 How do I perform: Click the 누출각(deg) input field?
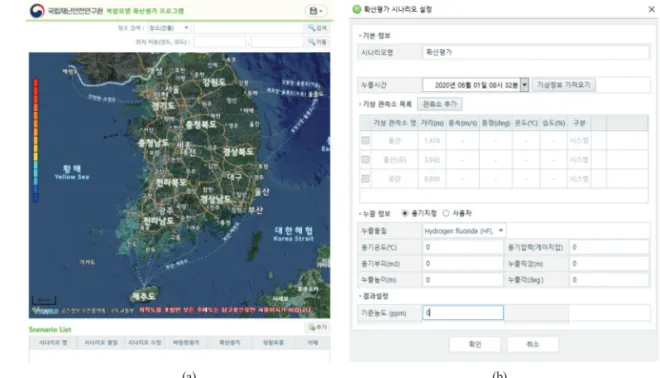pyautogui.click(x=609, y=280)
